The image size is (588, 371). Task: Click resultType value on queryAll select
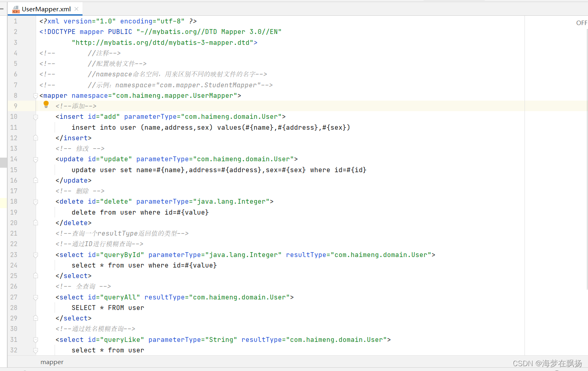(x=239, y=297)
